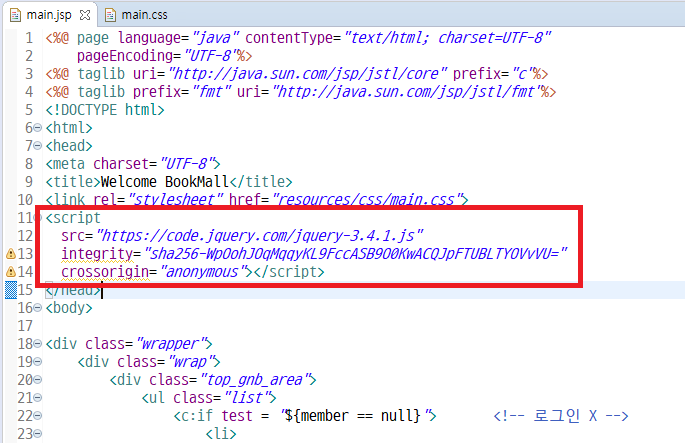Collapse the html tag fold on line 6

click(x=38, y=128)
